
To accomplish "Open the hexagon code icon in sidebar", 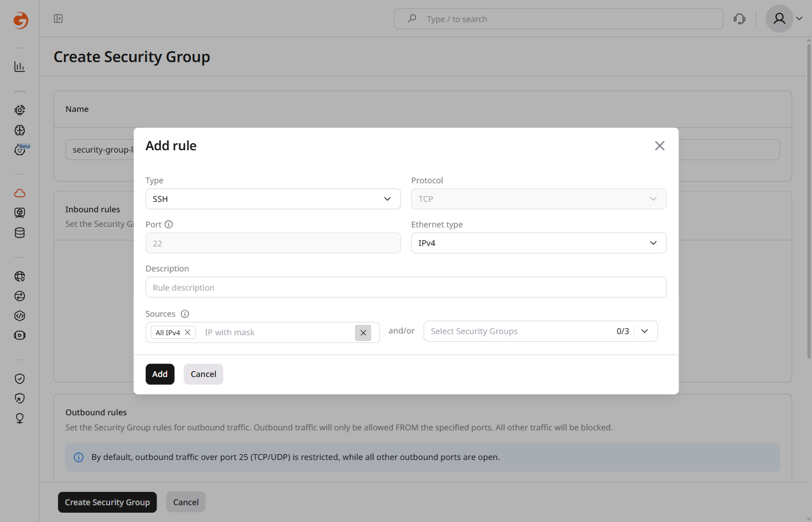I will coord(20,316).
